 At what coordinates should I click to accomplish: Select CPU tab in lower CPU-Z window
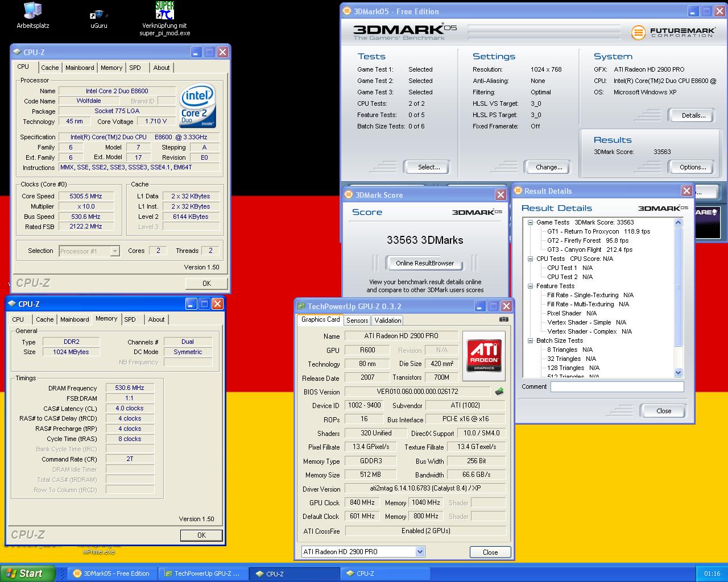[x=18, y=319]
